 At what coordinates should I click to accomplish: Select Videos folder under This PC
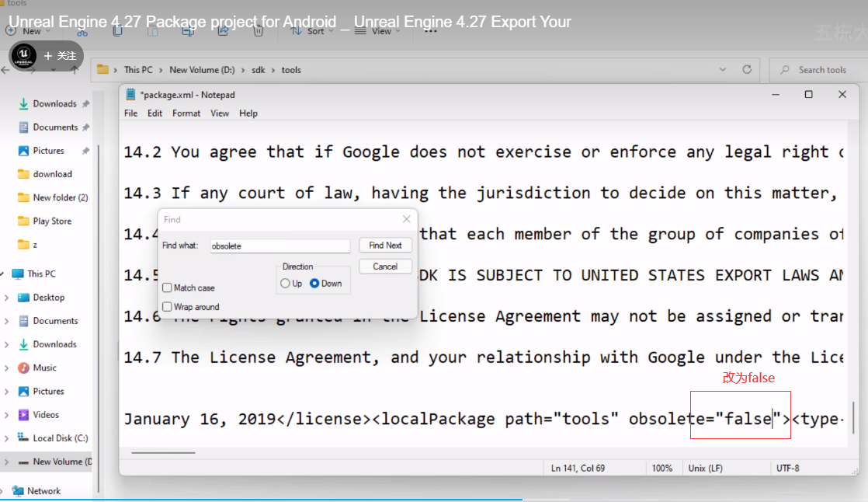click(39, 414)
